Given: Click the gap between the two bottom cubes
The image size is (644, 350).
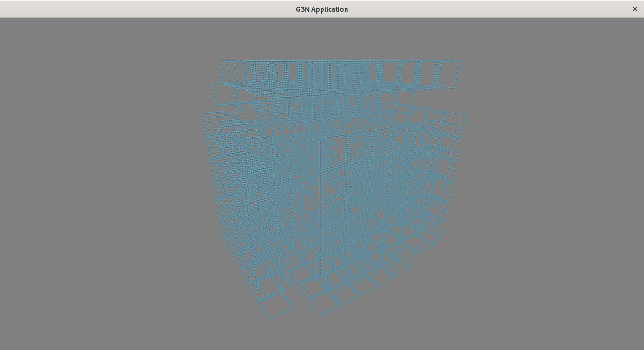Looking at the screenshot, I should [x=300, y=301].
